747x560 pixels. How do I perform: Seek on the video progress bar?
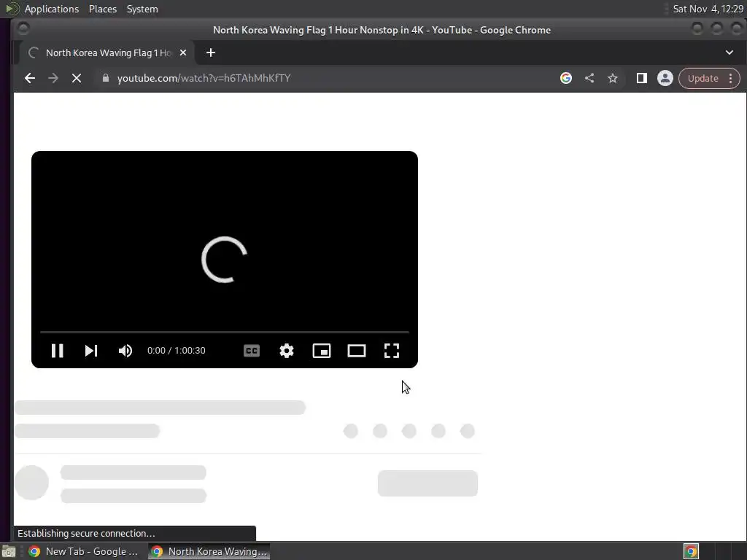pyautogui.click(x=225, y=332)
